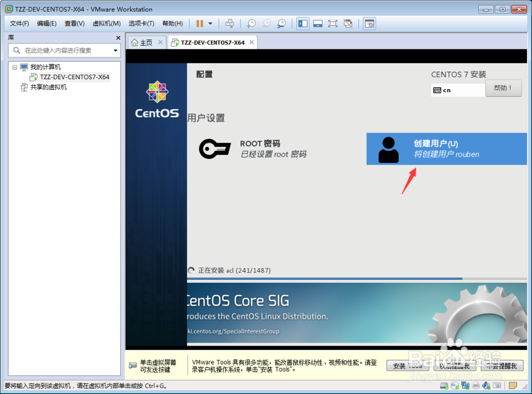Toggle the library sidebar view icon

click(x=303, y=23)
